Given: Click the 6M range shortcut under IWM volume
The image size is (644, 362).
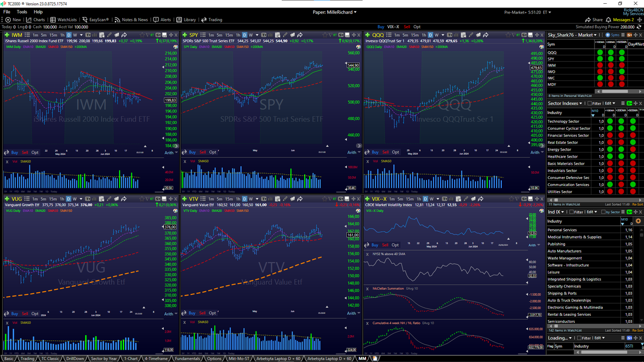Looking at the screenshot, I should click(x=23, y=191).
